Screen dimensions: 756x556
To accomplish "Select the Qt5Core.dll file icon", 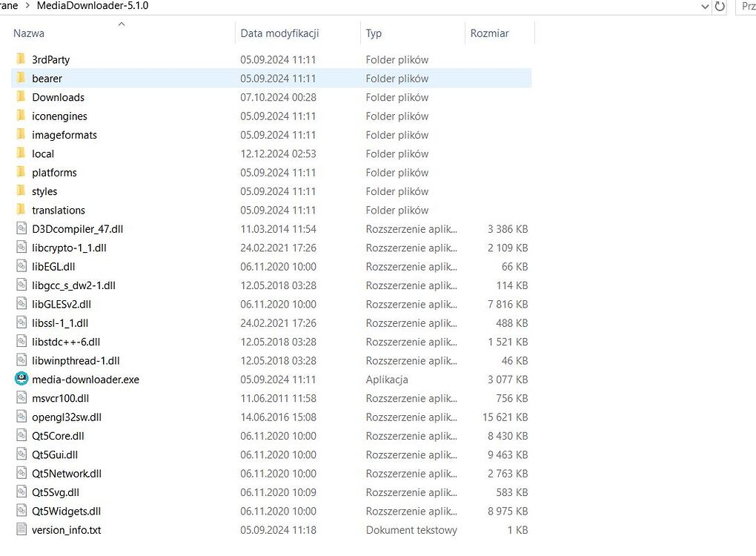I will (x=21, y=435).
